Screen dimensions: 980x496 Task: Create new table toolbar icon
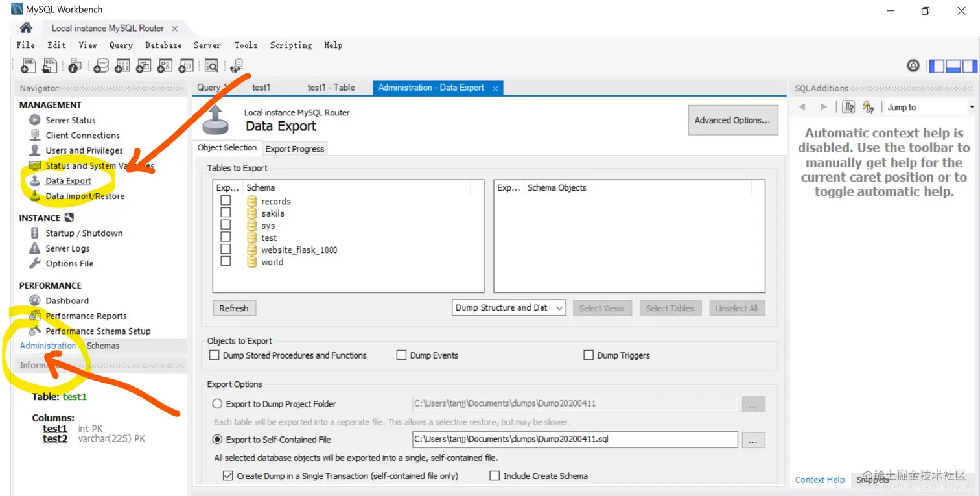click(122, 65)
